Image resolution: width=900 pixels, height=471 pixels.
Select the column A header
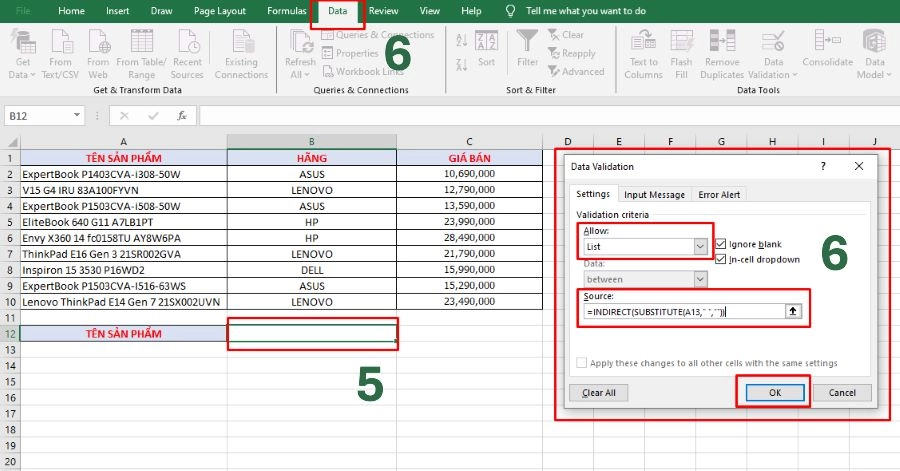coord(123,142)
